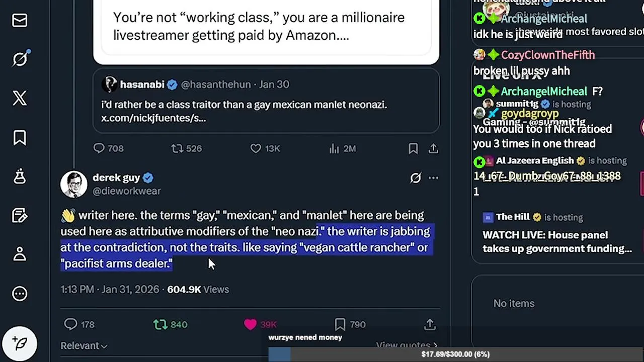Open Bookmarks icon in left sidebar

pyautogui.click(x=20, y=138)
